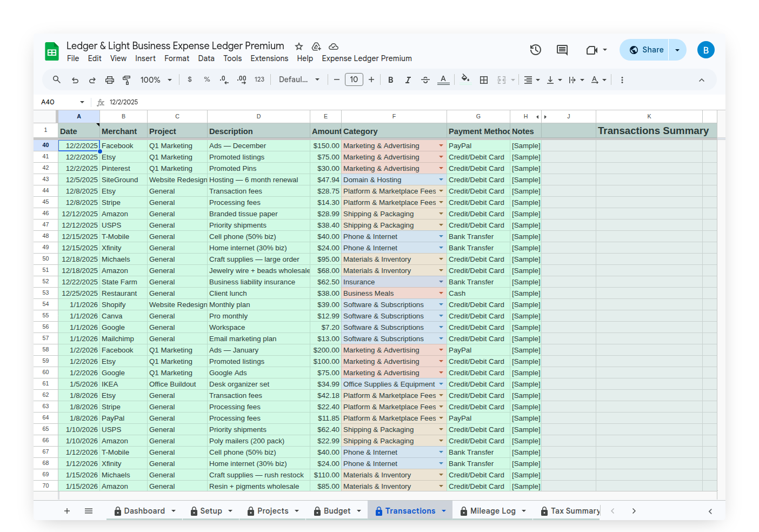The width and height of the screenshot is (759, 532).
Task: Decrease font size with minus button
Action: tap(336, 79)
